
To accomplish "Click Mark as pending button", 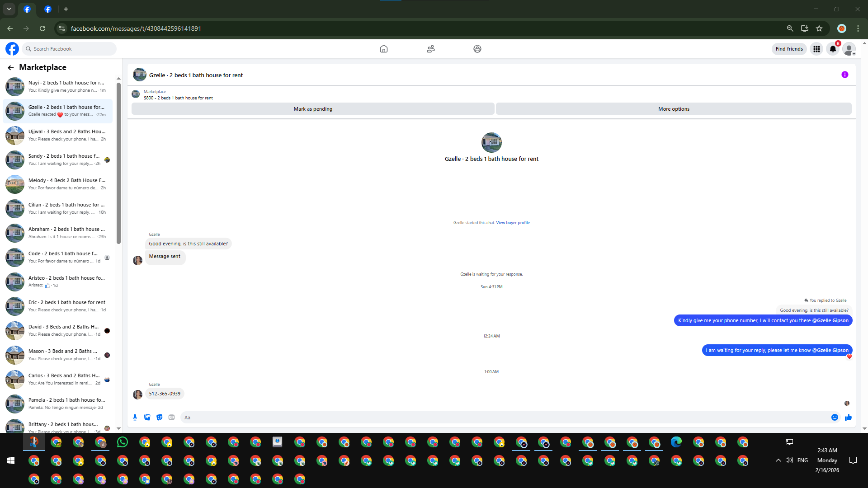I will [313, 109].
